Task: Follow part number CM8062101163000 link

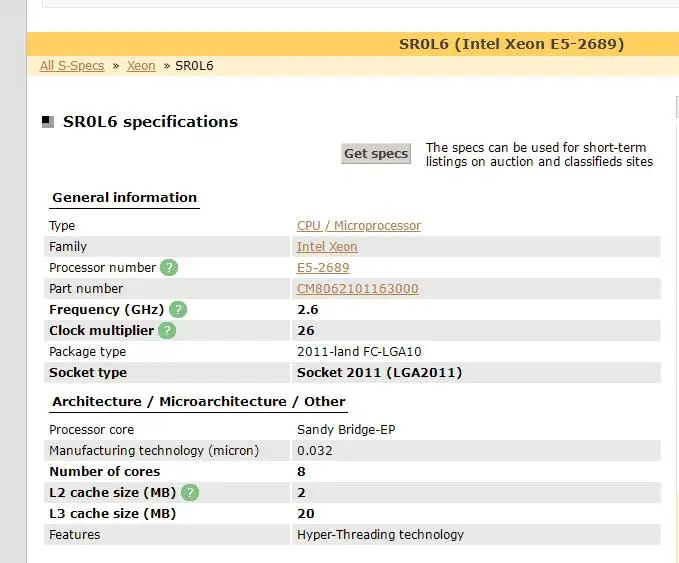Action: click(358, 288)
